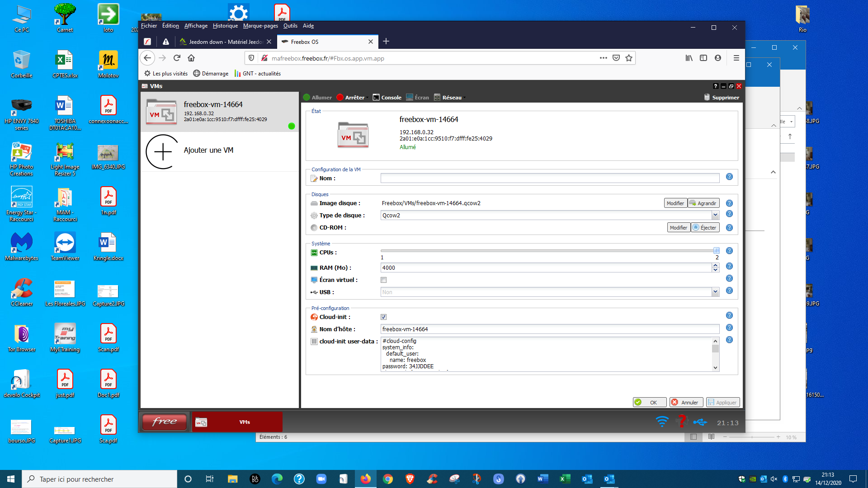Reload the Firefox page
Viewport: 868px width, 488px height.
point(177,58)
